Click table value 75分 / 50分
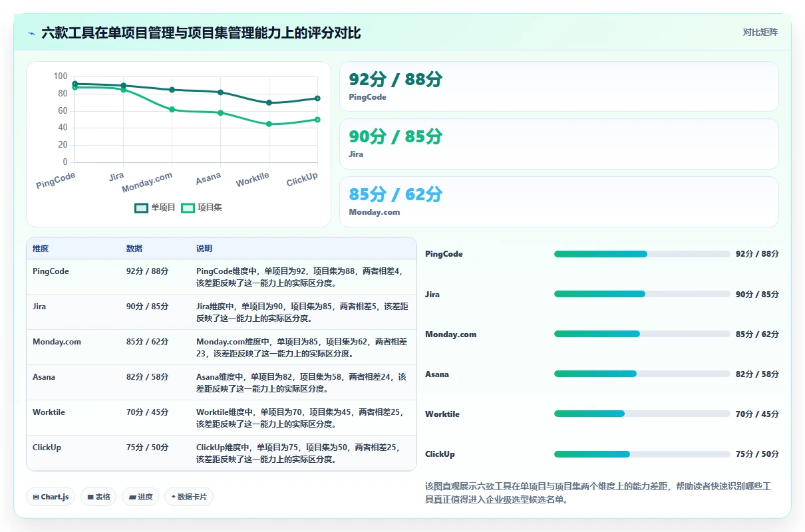 tap(147, 448)
